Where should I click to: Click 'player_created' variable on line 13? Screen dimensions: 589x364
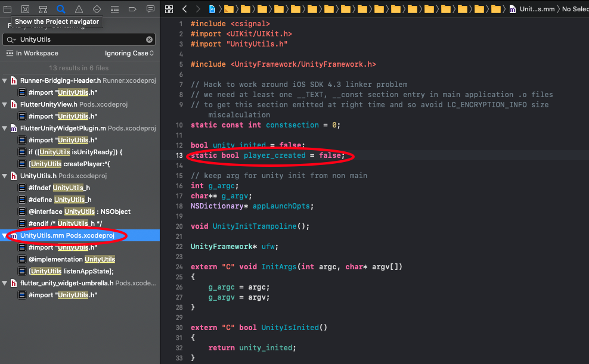275,155
